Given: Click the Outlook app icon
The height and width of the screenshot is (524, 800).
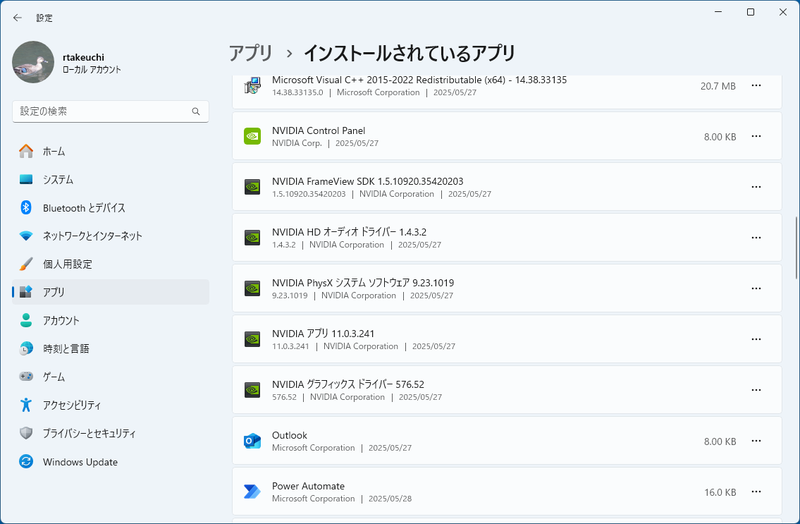Looking at the screenshot, I should [252, 441].
